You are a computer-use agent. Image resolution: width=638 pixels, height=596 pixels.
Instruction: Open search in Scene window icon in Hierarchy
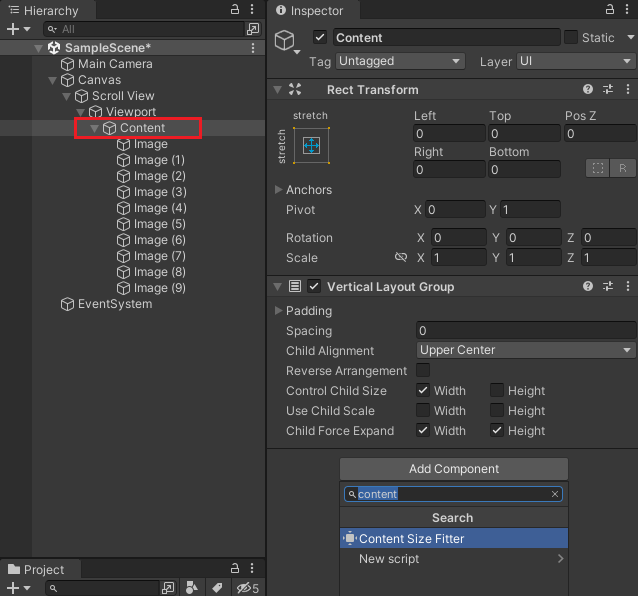[253, 29]
